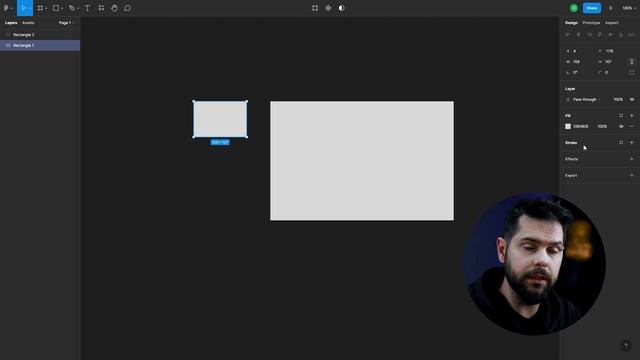Select the Rectangle shape tool
640x360 pixels.
click(56, 8)
